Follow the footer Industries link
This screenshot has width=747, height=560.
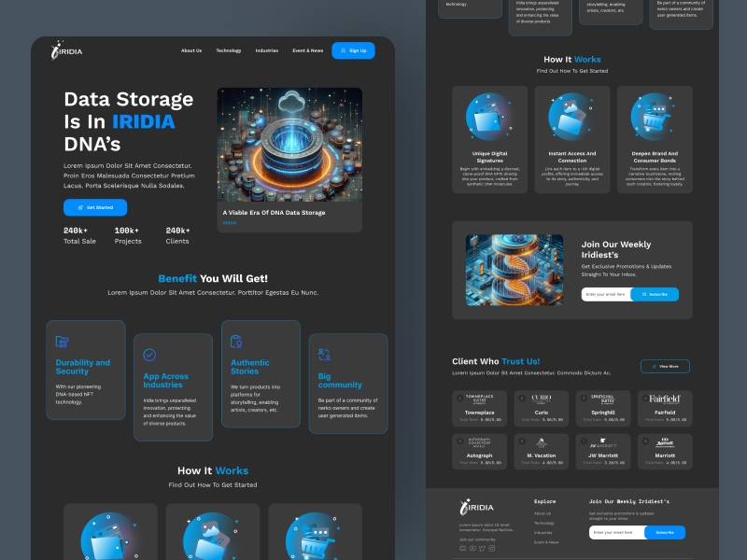(543, 532)
